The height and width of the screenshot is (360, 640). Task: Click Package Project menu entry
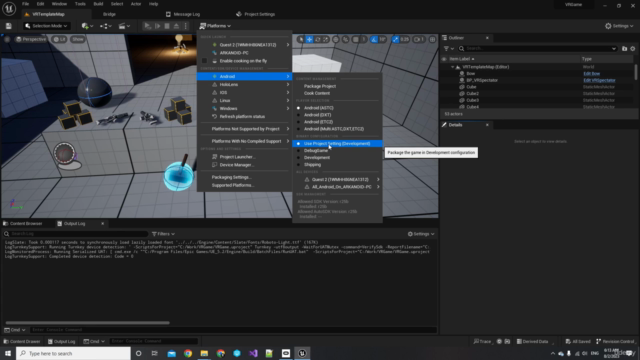(320, 86)
